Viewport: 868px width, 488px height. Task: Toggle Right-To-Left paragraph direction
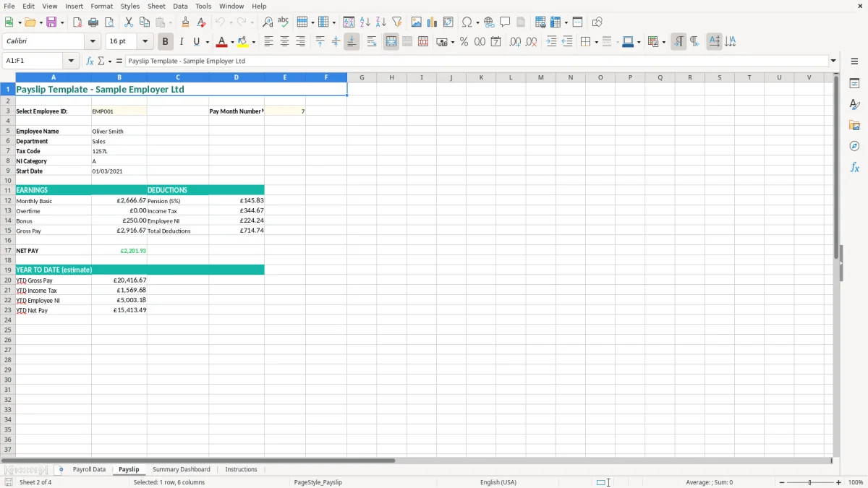point(694,42)
